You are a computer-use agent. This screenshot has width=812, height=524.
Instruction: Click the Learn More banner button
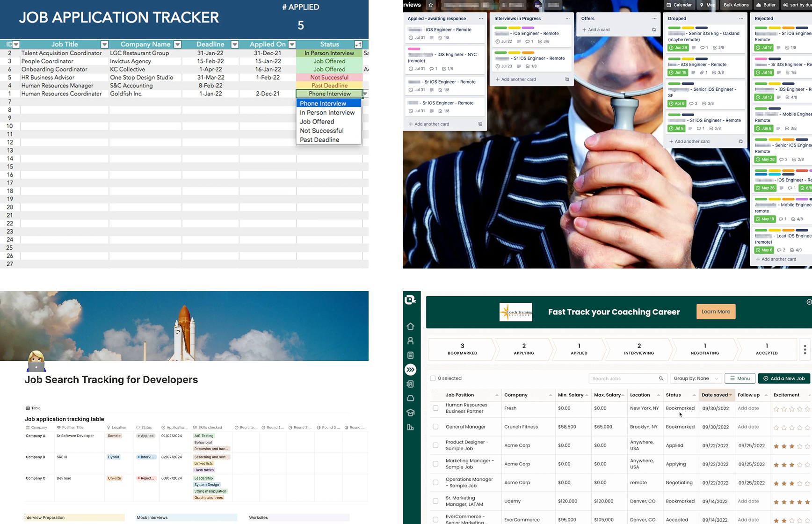(716, 312)
